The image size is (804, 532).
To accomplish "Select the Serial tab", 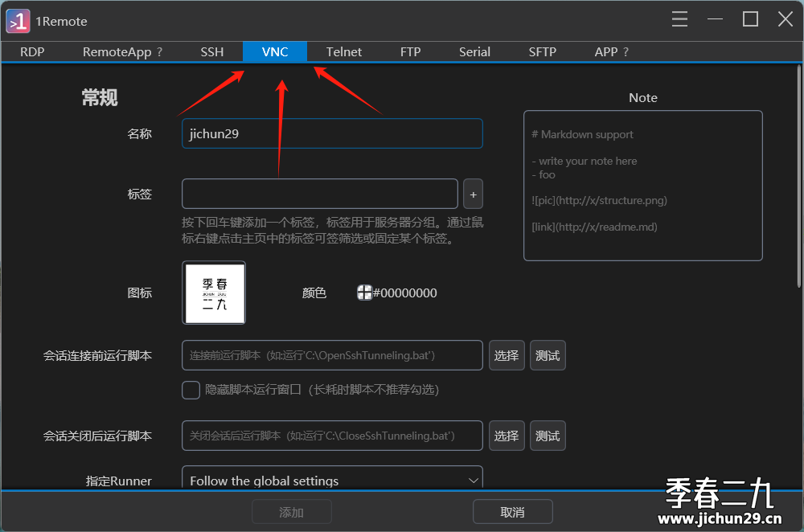I will point(474,51).
